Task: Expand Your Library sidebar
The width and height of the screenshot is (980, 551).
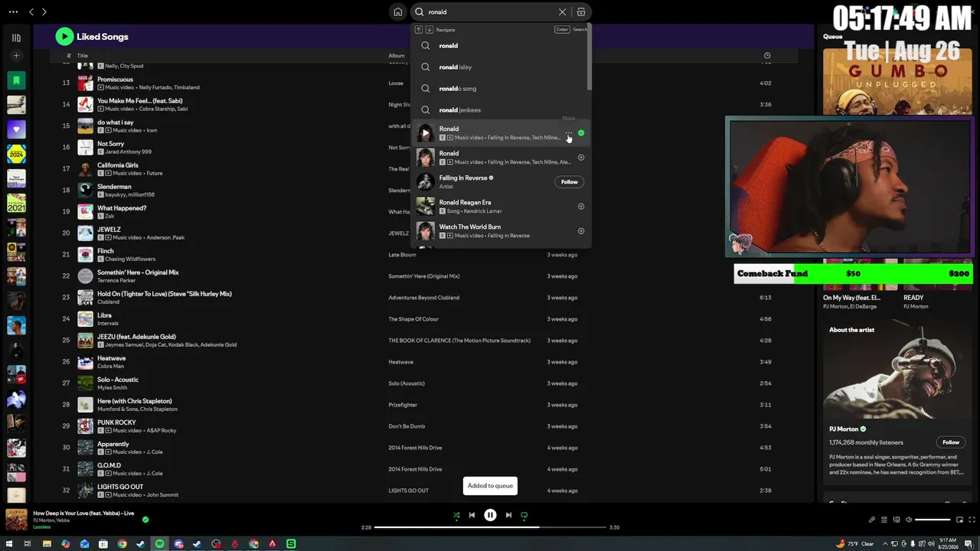Action: point(16,37)
